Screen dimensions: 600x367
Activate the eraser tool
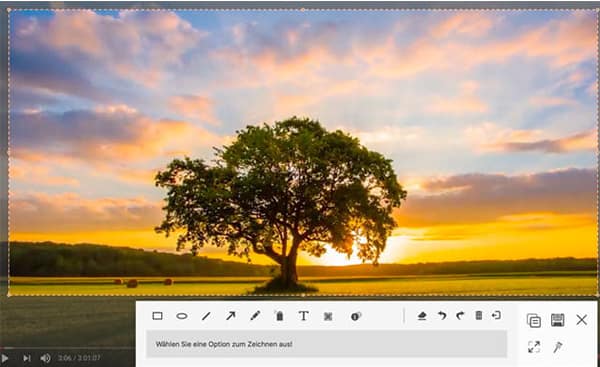[422, 316]
